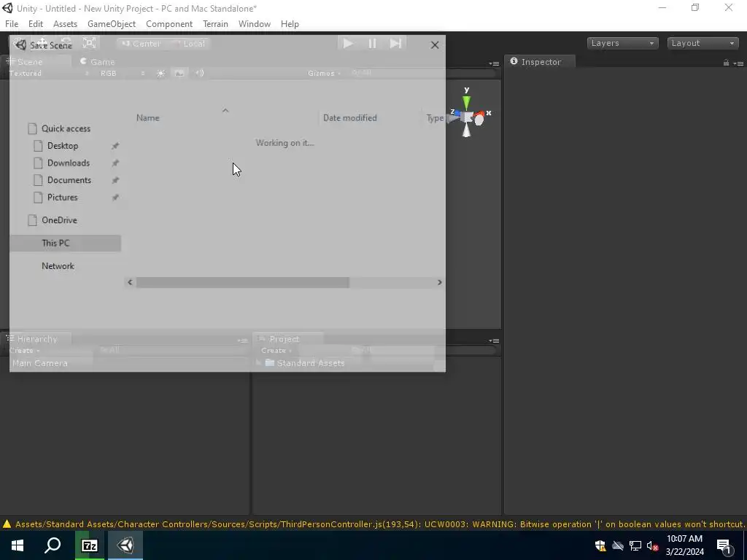
Task: Open the Windows Start menu
Action: click(x=18, y=545)
